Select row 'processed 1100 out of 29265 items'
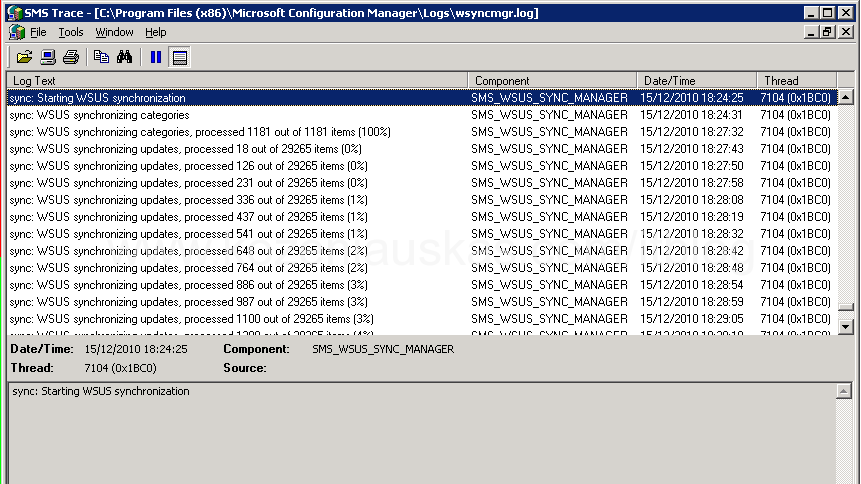The image size is (861, 484). tap(422, 319)
